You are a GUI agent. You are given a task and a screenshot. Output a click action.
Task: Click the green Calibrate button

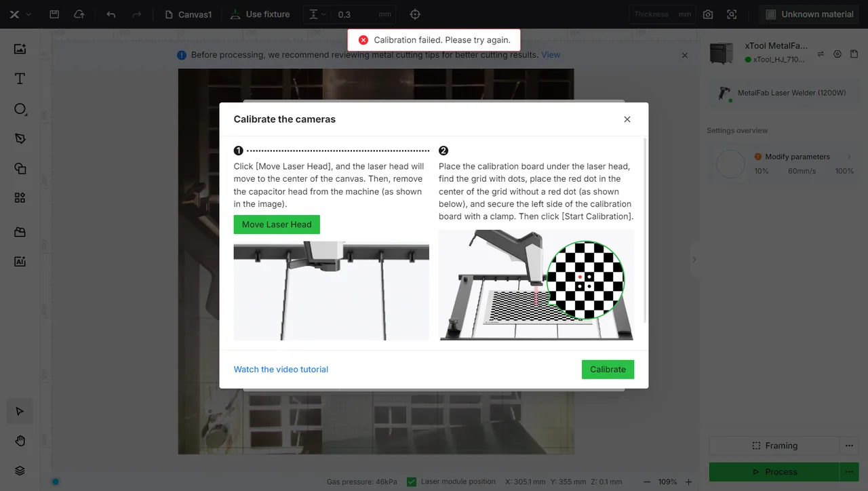608,370
